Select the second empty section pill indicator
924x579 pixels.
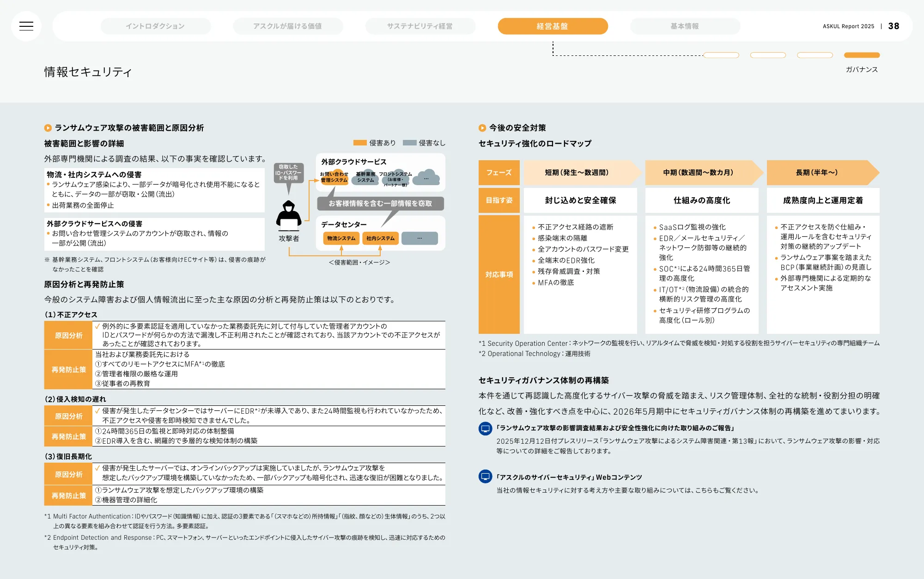point(768,55)
